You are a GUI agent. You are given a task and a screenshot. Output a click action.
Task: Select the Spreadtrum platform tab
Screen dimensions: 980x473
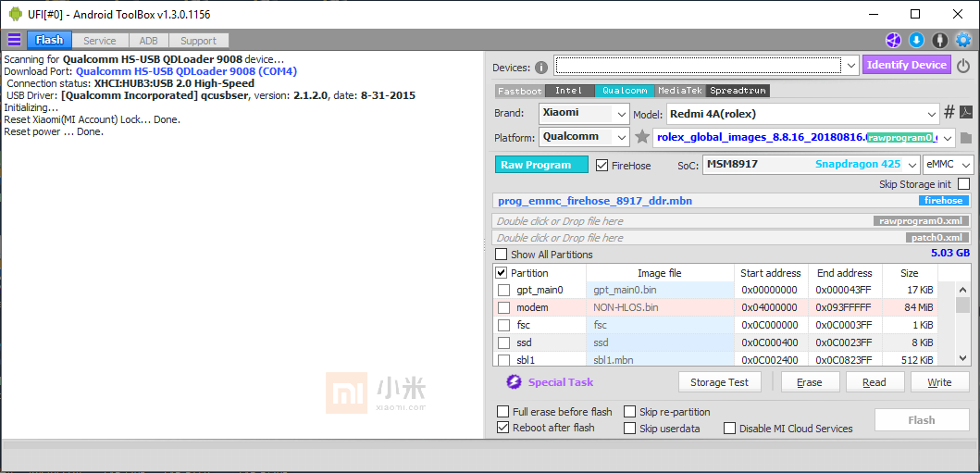[738, 91]
